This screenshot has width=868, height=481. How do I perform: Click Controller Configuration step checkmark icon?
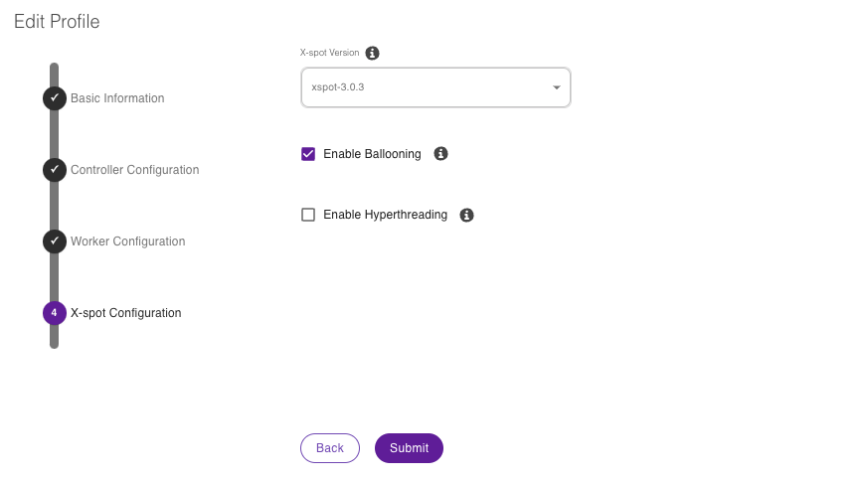[54, 170]
